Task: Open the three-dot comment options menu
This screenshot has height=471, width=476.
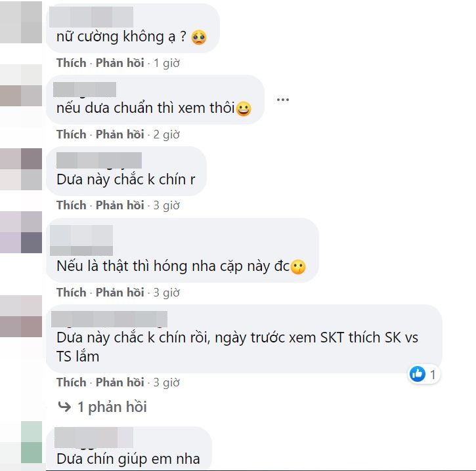Action: [x=282, y=100]
